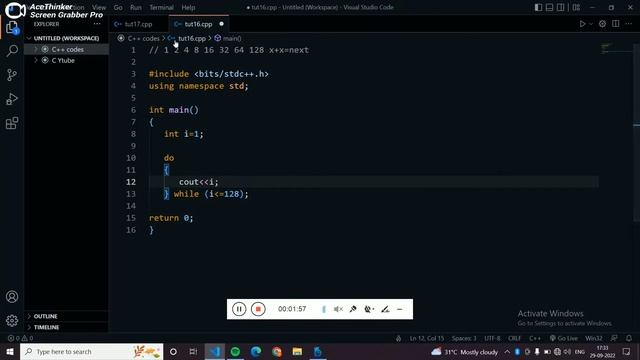The image size is (640, 360).
Task: Open the Explorer view in the activity bar
Action: pyautogui.click(x=12, y=28)
